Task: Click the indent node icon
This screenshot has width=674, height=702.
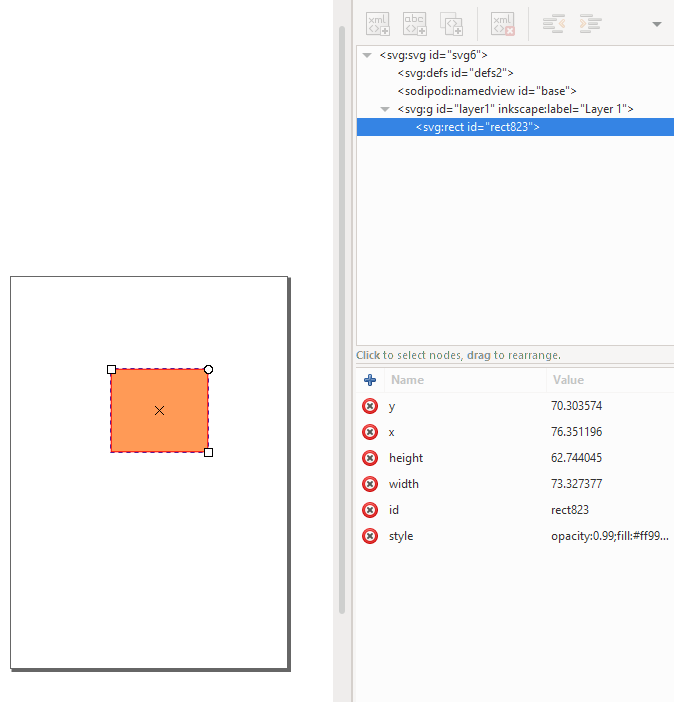Action: tap(590, 24)
